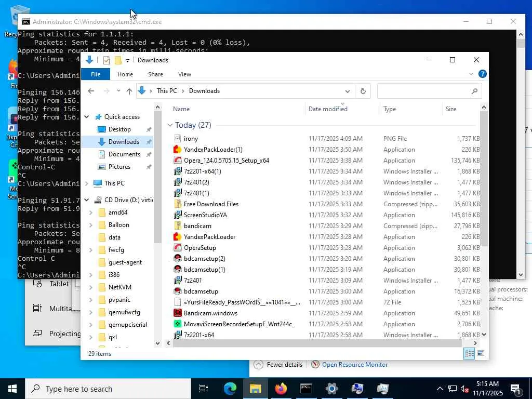Open the File menu tab

[96, 74]
